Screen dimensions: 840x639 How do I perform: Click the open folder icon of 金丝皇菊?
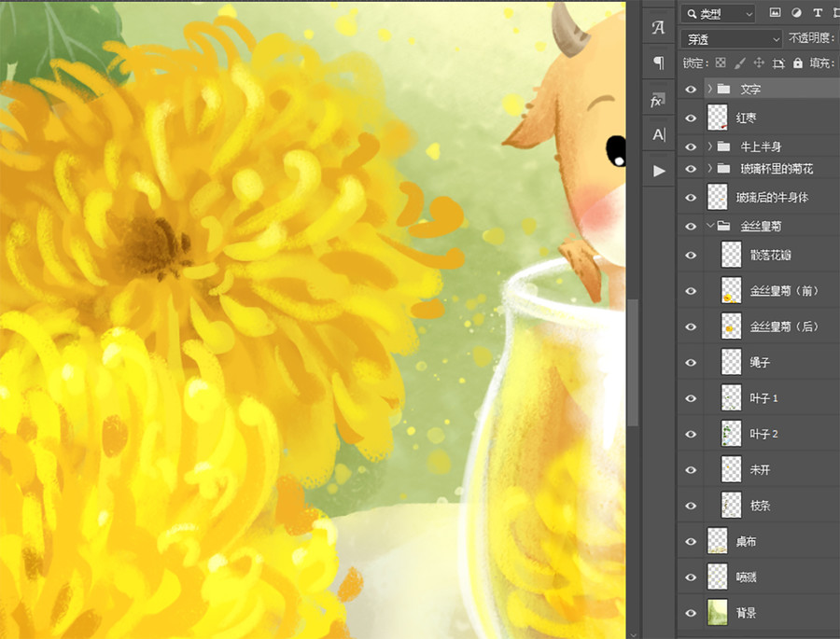[723, 226]
